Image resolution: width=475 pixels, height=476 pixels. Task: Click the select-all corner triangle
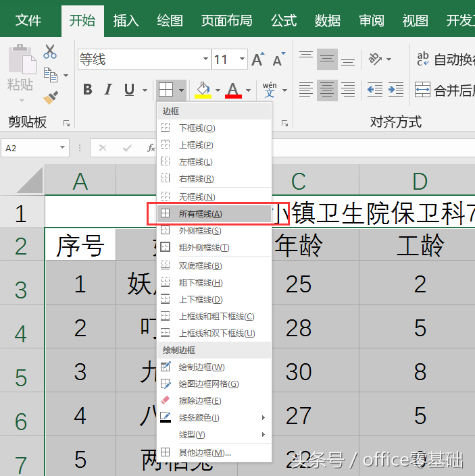pos(30,181)
